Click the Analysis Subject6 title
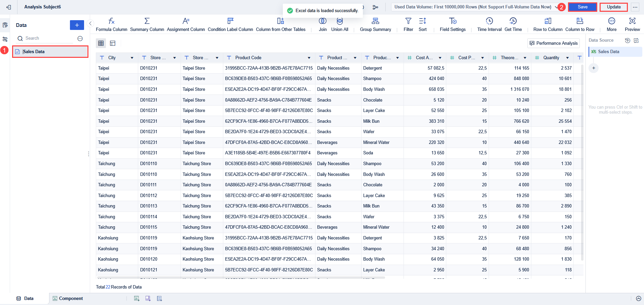This screenshot has height=305, width=644. [43, 7]
